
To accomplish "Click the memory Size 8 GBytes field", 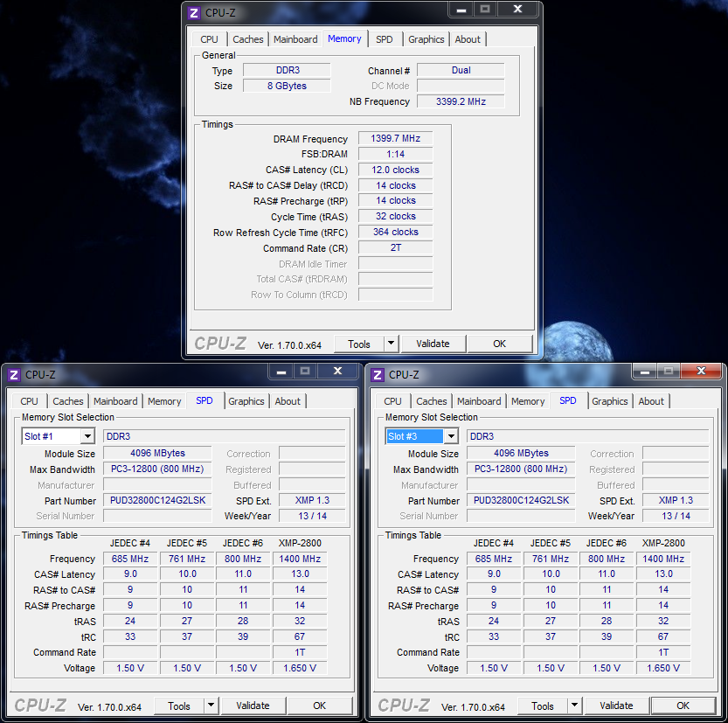I will pyautogui.click(x=287, y=86).
